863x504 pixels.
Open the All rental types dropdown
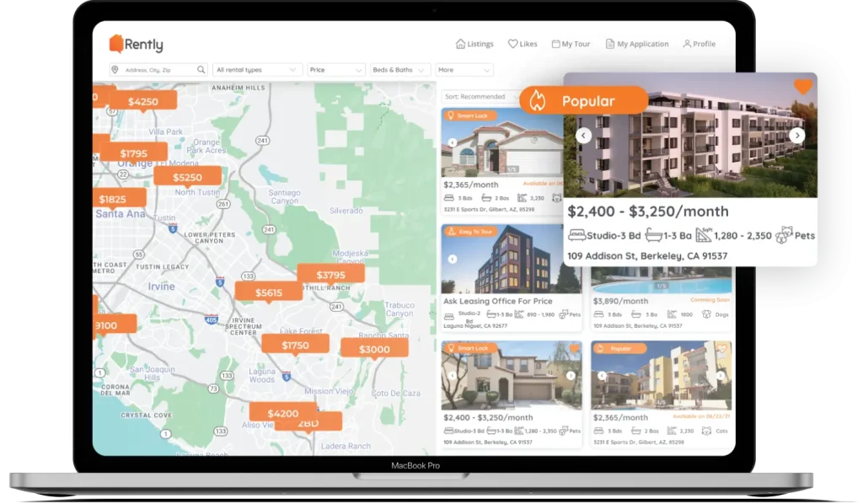click(257, 70)
